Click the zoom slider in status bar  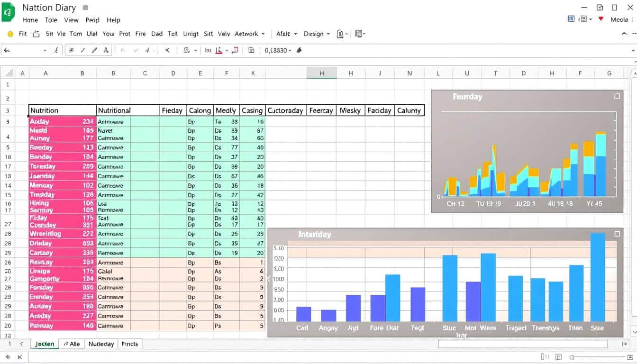click(598, 357)
